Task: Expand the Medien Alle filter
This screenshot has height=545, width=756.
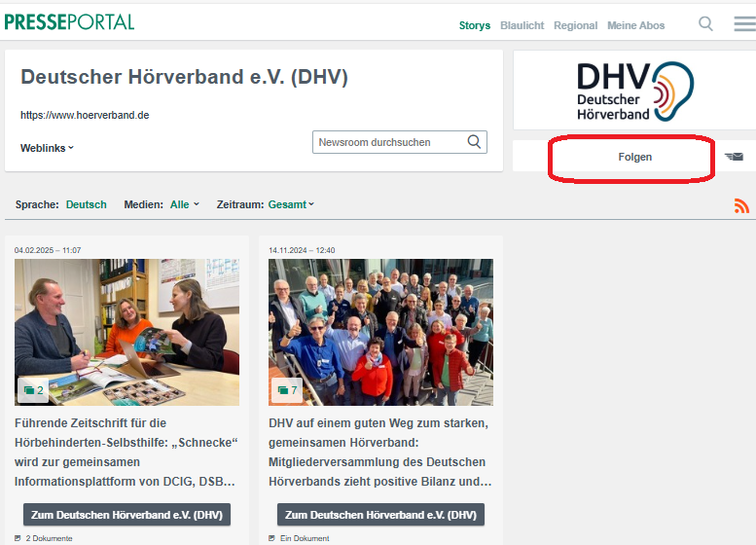Action: (x=185, y=204)
